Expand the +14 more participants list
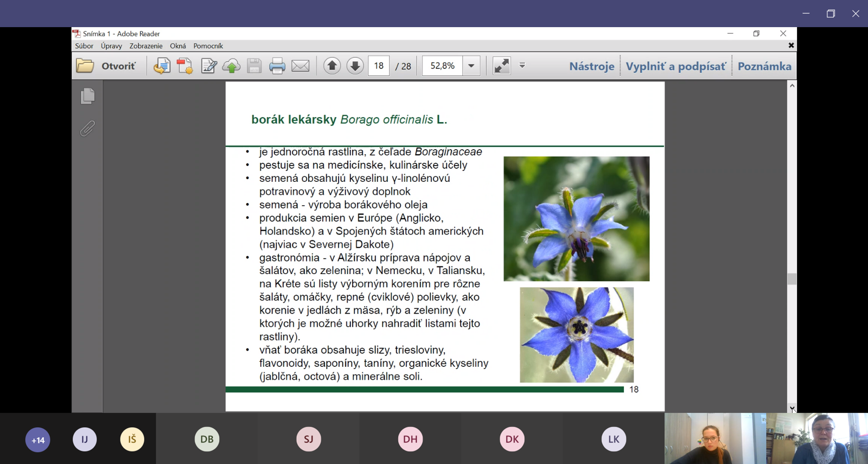Screen dimensions: 868x464 [38, 440]
